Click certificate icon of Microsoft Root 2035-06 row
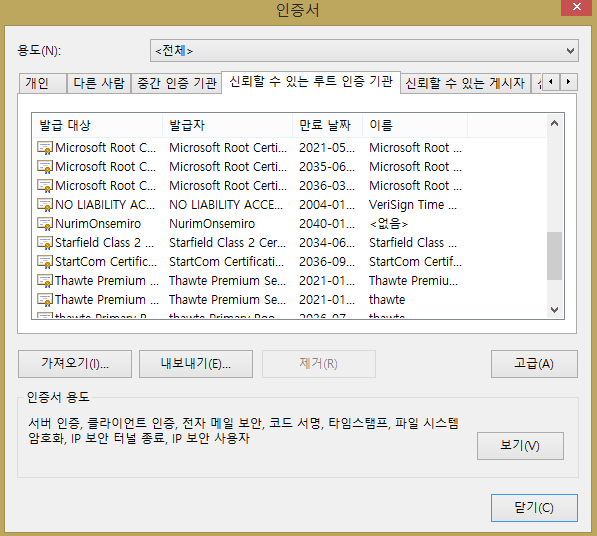The width and height of the screenshot is (597, 536). click(x=45, y=167)
